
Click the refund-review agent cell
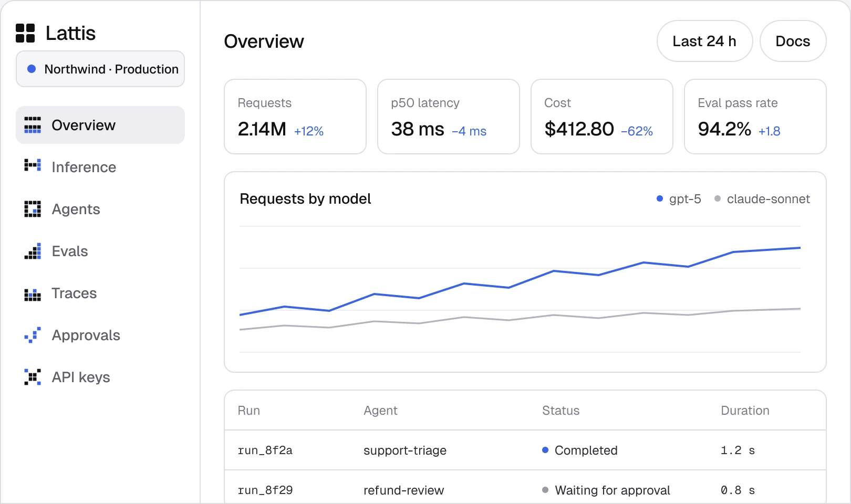point(404,490)
